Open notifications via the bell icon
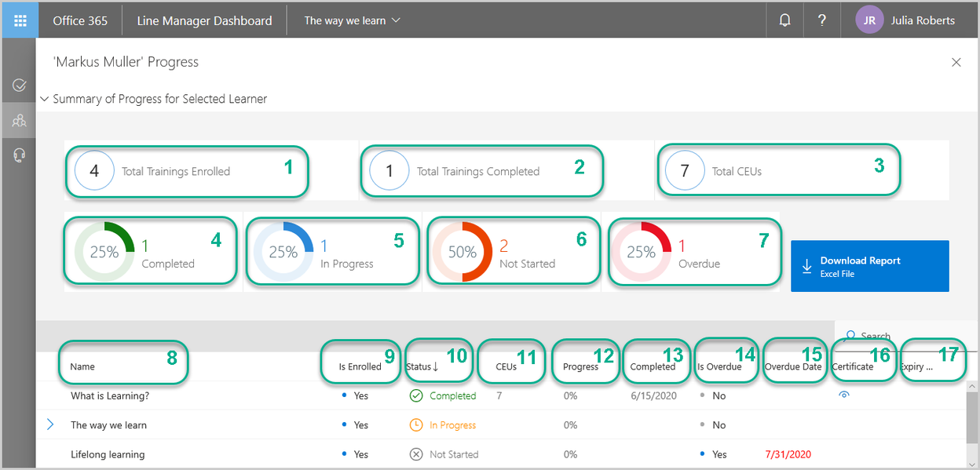This screenshot has width=980, height=470. pos(784,20)
